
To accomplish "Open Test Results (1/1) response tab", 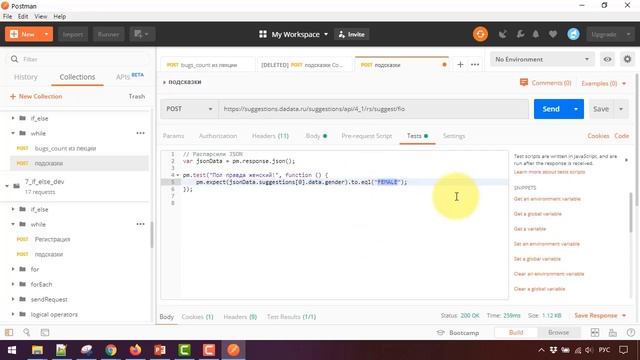I will pyautogui.click(x=291, y=317).
